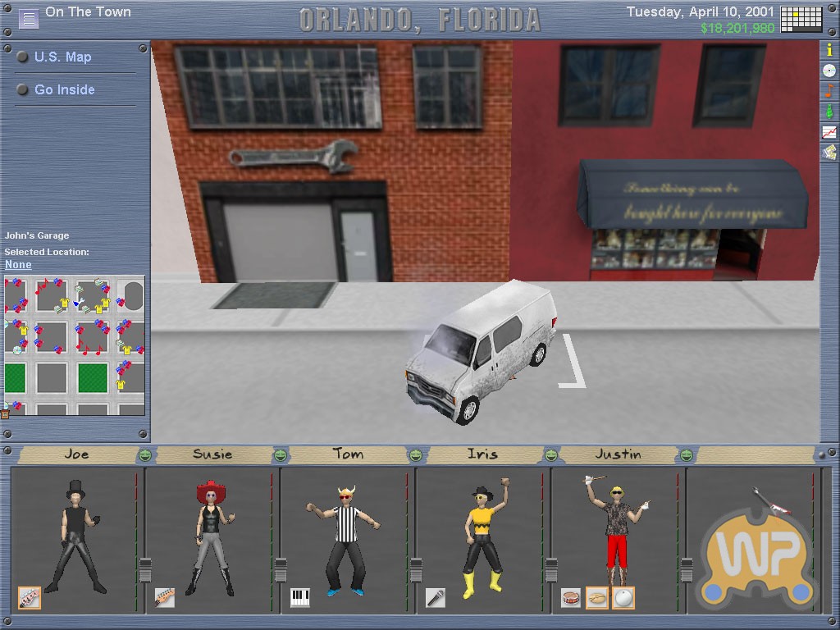Click the white van on the street
The image size is (840, 630).
(480, 348)
